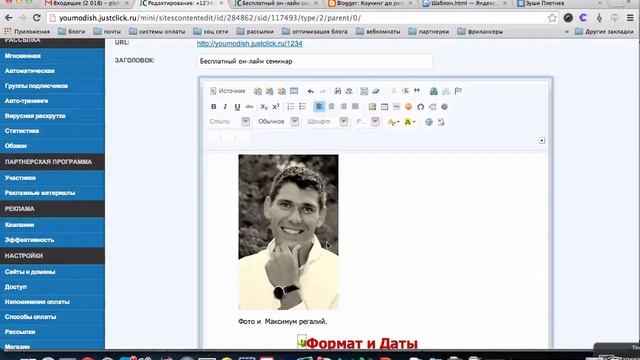Click the Select All icon
The height and width of the screenshot is (360, 640).
364,91
